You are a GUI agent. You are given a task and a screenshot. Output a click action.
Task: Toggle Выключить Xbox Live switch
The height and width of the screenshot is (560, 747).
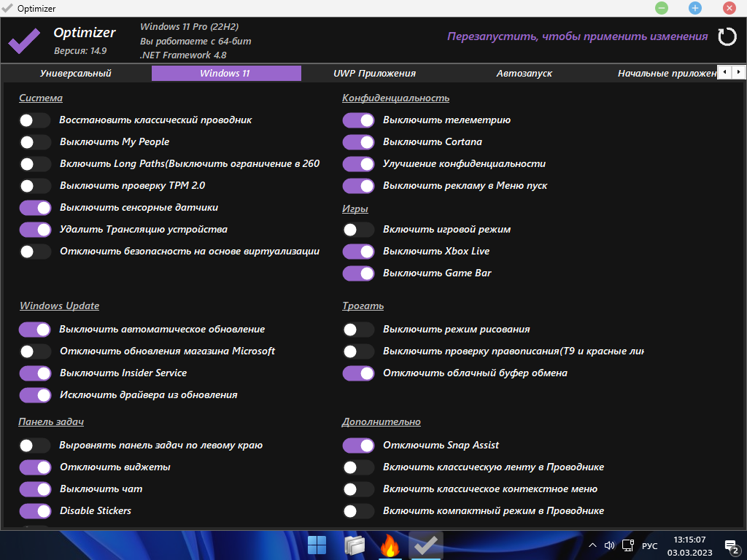click(358, 252)
